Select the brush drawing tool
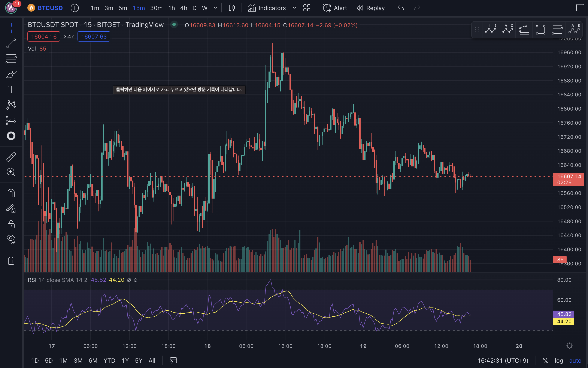The height and width of the screenshot is (368, 588). pos(11,74)
